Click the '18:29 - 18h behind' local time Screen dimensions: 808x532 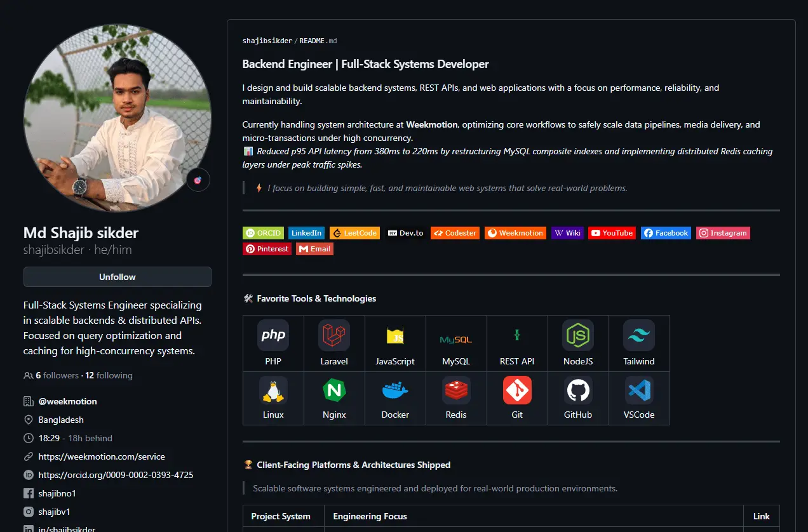(x=76, y=438)
